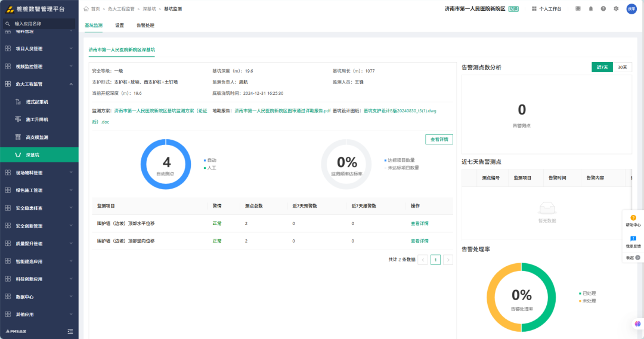Select the 30天 range option

[x=622, y=67]
